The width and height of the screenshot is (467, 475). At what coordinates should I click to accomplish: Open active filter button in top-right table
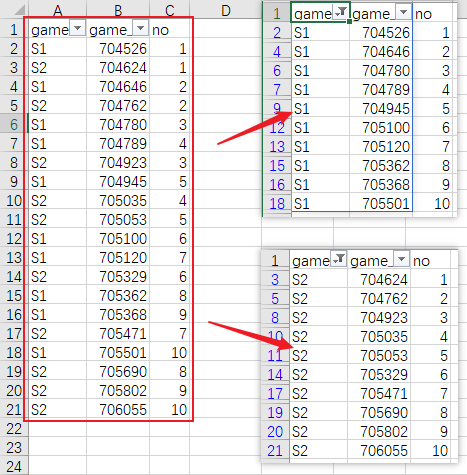pyautogui.click(x=341, y=12)
